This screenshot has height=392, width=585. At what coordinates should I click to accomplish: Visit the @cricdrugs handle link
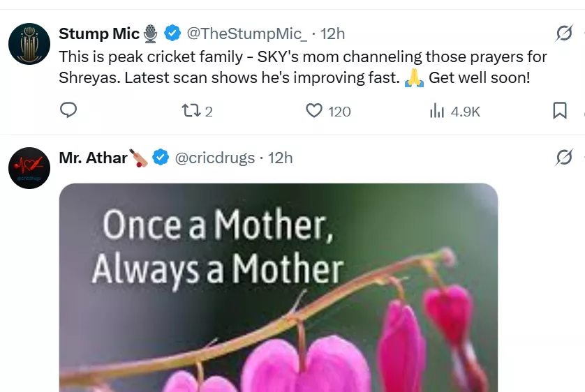coord(214,158)
